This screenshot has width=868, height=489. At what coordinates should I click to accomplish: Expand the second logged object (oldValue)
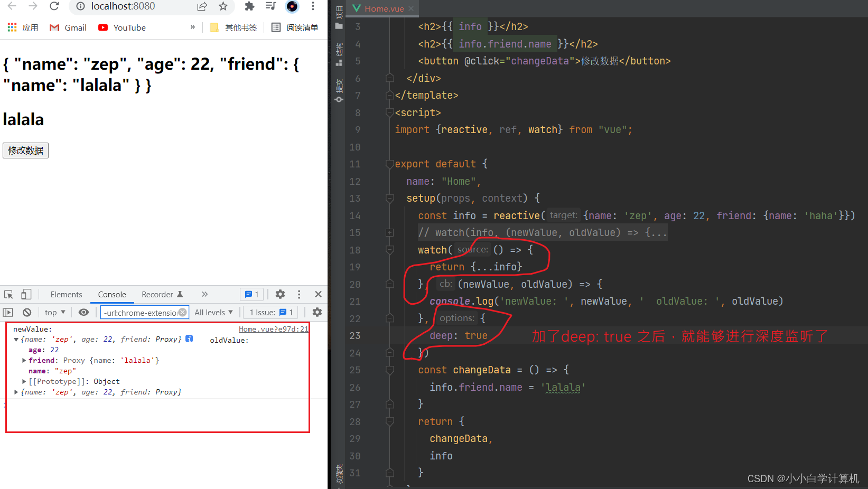click(x=16, y=392)
